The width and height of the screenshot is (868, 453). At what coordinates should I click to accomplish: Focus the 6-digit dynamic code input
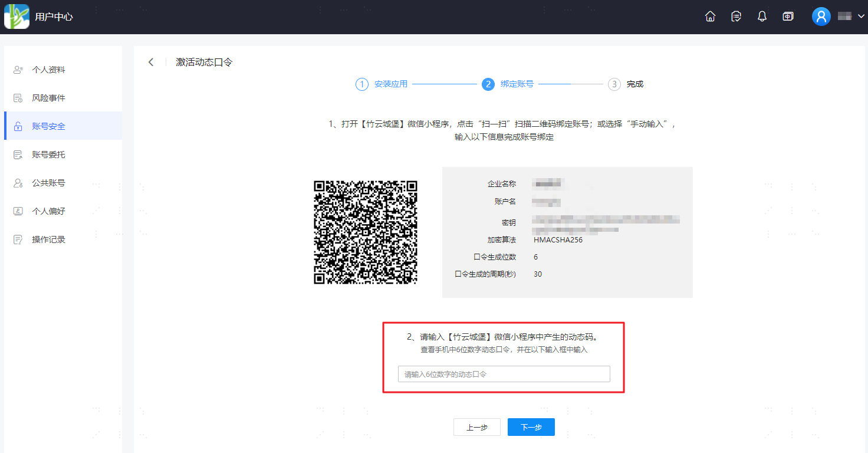click(504, 374)
